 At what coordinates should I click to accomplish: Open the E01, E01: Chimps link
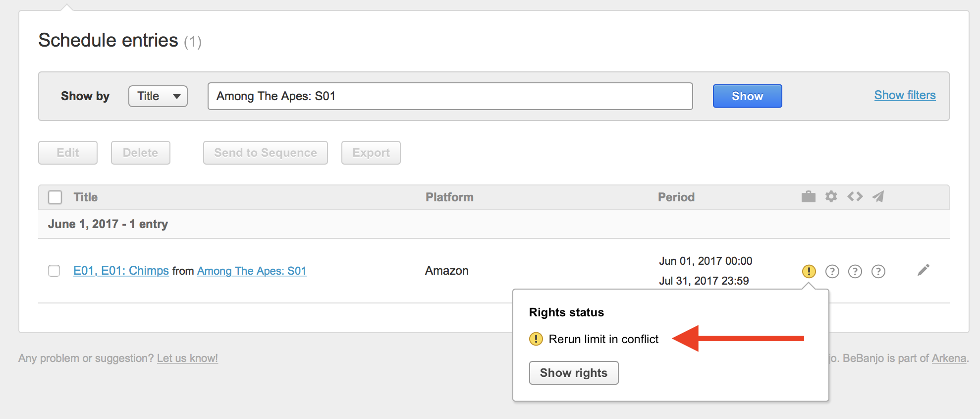coord(121,271)
